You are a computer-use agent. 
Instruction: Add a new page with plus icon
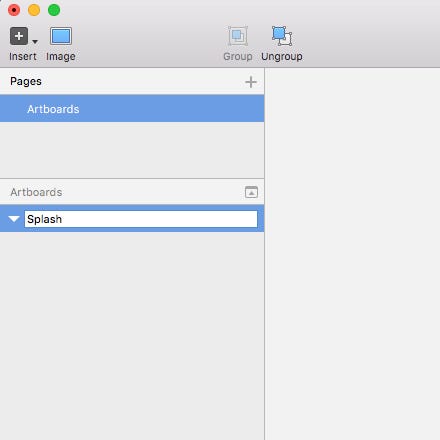click(251, 82)
